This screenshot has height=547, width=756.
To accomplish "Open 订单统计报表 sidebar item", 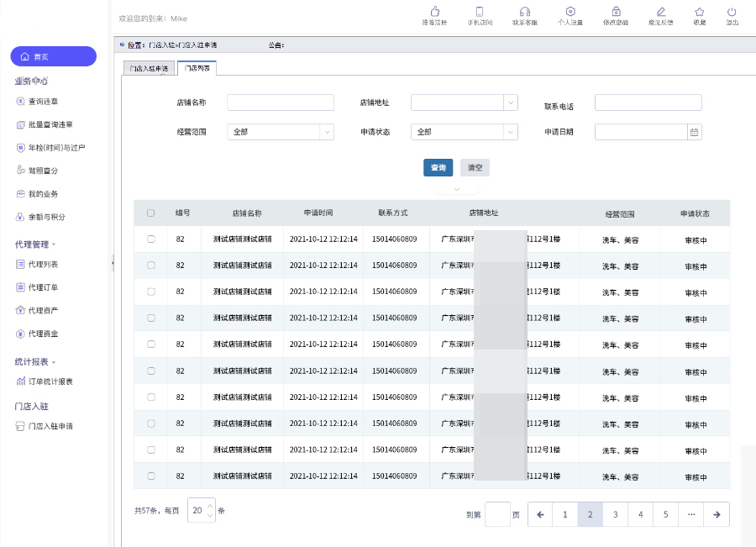I will (x=45, y=381).
